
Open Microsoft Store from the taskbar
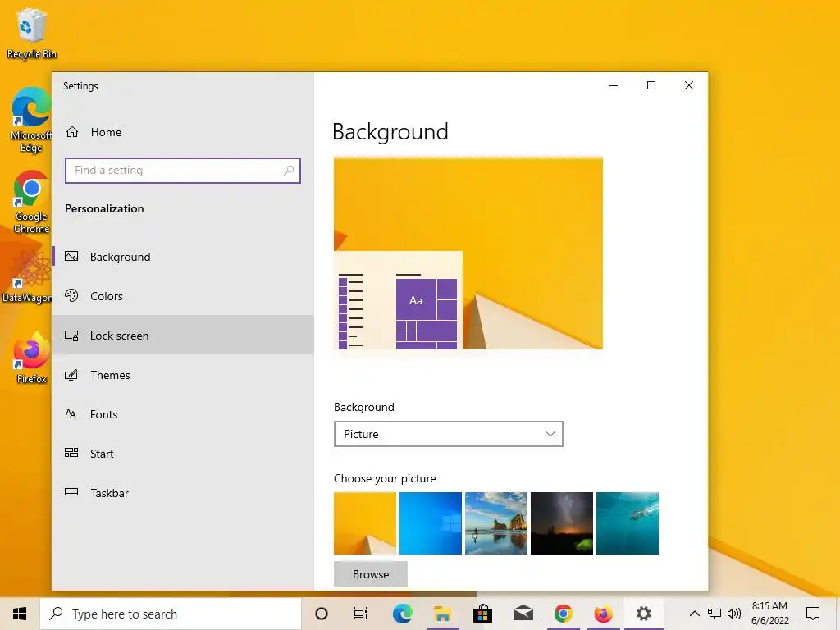[x=482, y=614]
